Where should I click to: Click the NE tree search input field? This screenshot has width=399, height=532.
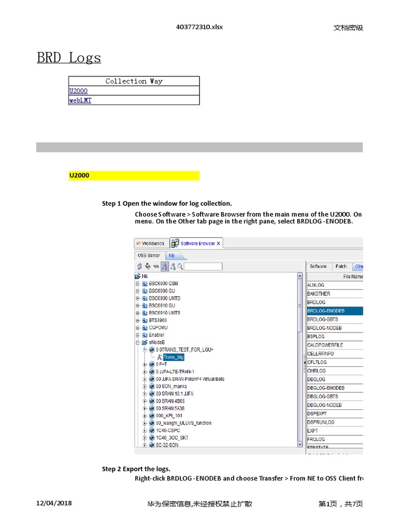(203, 267)
